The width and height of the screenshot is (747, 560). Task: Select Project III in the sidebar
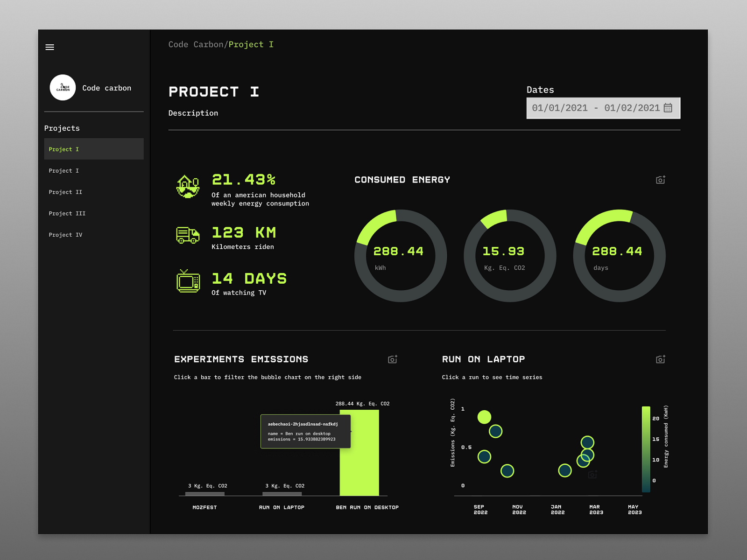(67, 213)
